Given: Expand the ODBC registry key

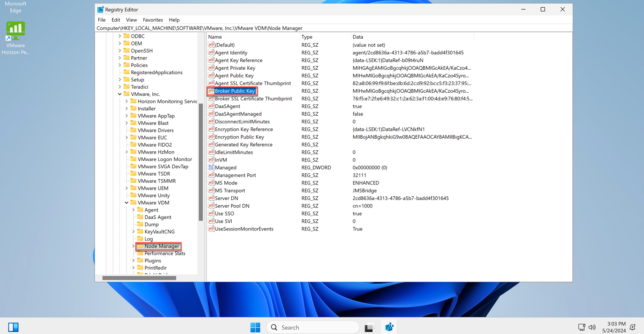Looking at the screenshot, I should tap(120, 36).
